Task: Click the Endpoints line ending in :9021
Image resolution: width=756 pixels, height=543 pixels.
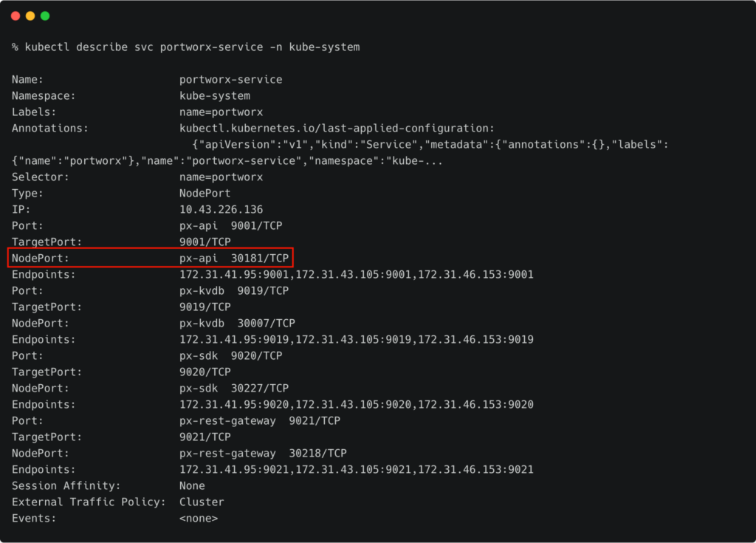Action: click(x=356, y=470)
